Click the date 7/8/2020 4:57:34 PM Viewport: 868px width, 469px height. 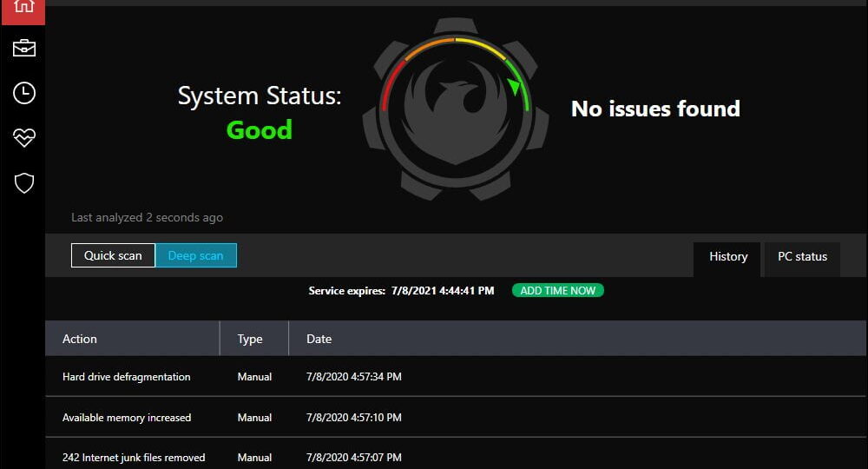point(354,377)
